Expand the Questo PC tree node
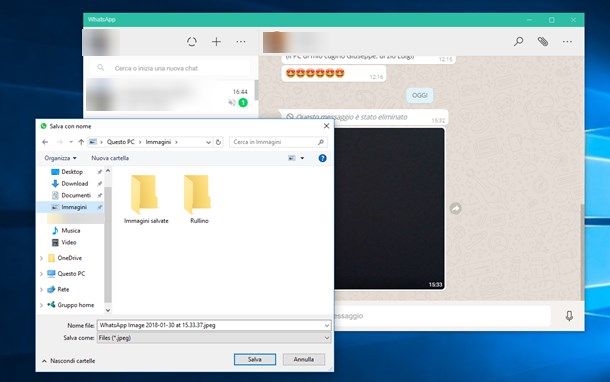Screen dimensions: 610x382 point(42,274)
